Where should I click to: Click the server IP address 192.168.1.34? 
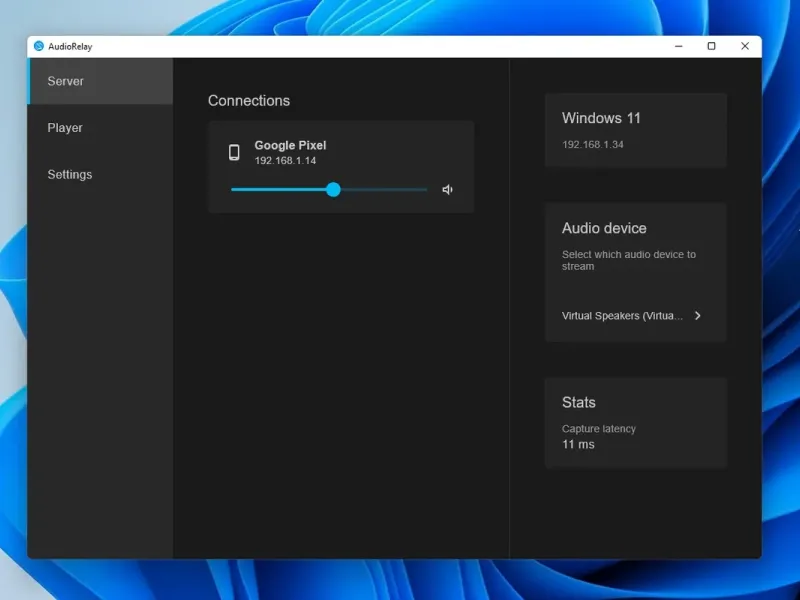pyautogui.click(x=593, y=145)
